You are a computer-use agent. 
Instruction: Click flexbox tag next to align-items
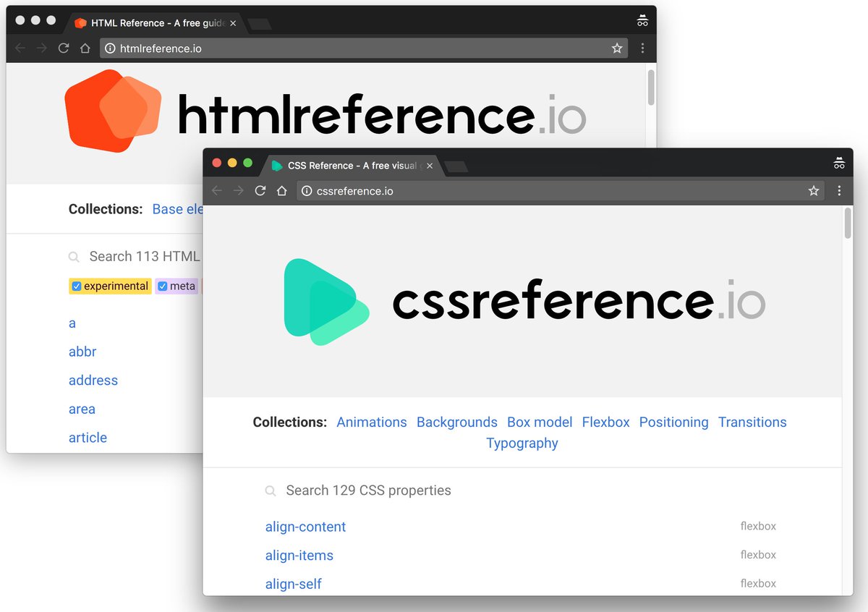758,555
